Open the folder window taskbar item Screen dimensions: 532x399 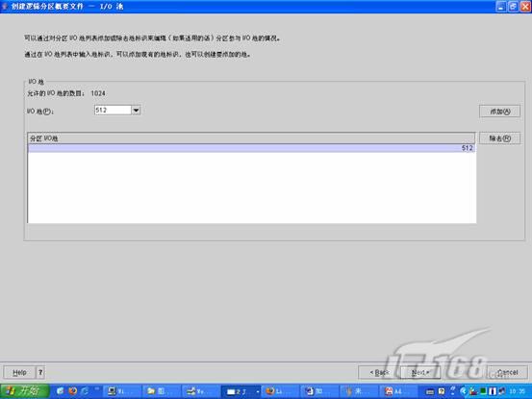click(160, 391)
